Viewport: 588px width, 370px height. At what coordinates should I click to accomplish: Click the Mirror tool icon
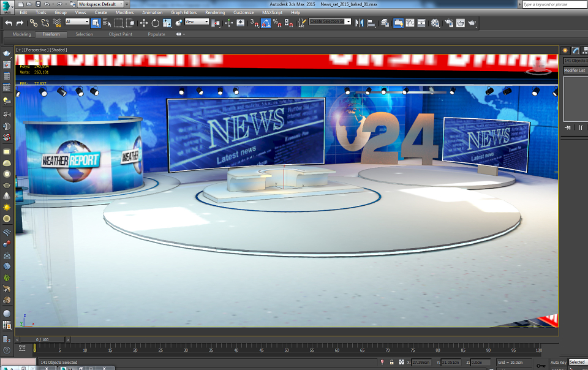click(x=360, y=23)
